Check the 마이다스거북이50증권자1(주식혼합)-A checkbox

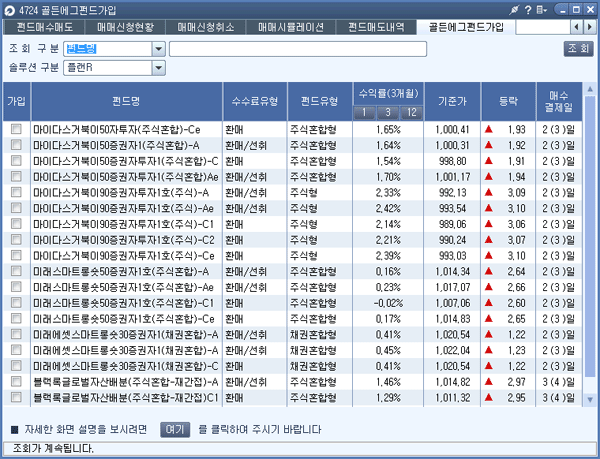click(x=16, y=145)
